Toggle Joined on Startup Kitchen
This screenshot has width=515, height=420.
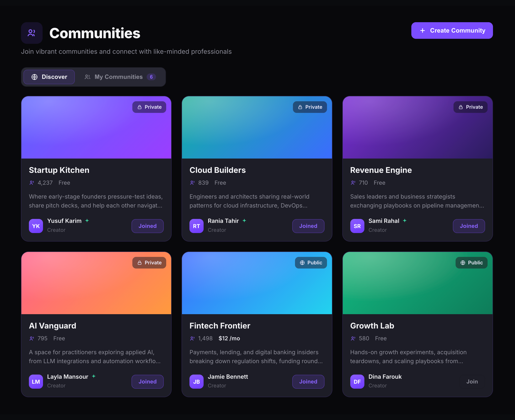[147, 226]
